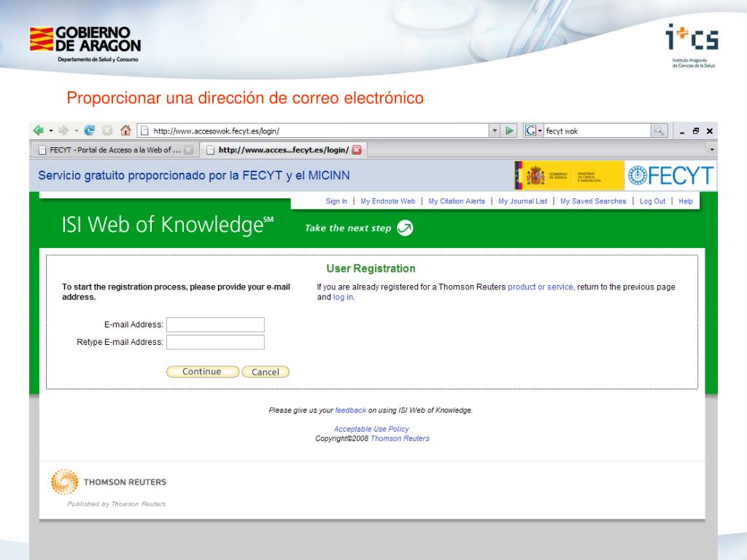
Task: Expand the address bar history dropdown
Action: click(495, 131)
